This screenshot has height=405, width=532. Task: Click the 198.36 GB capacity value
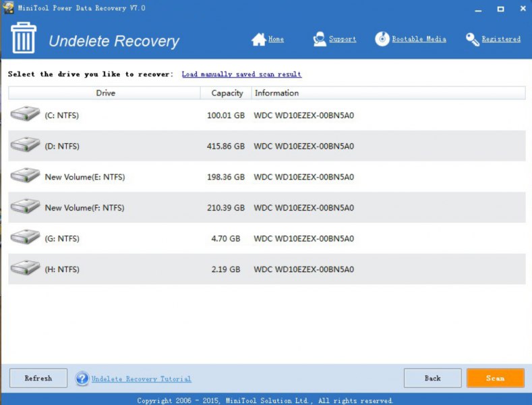tap(226, 177)
